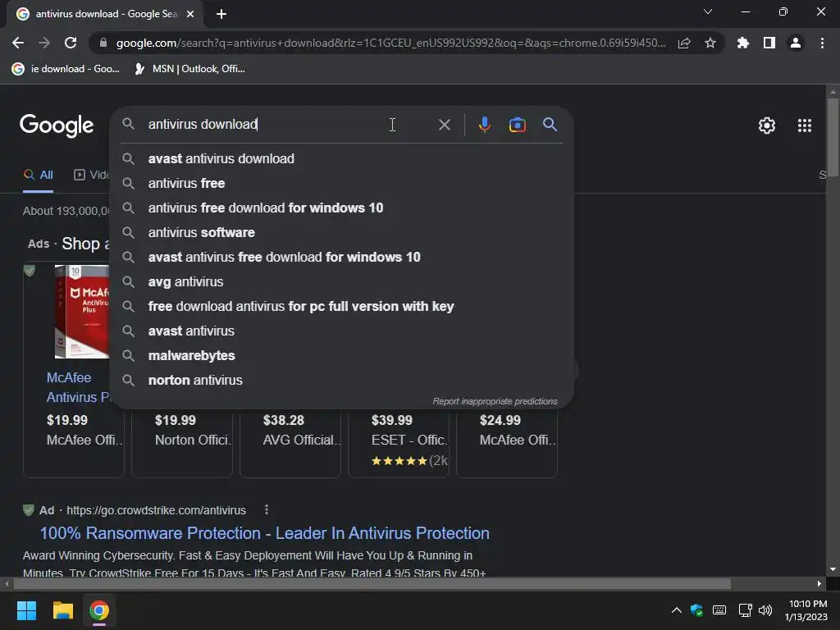Viewport: 840px width, 630px height.
Task: Open the MSN Outlook bookmark
Action: 189,69
